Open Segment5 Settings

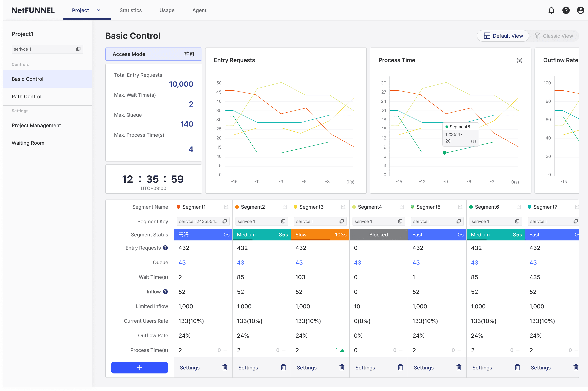click(x=424, y=368)
